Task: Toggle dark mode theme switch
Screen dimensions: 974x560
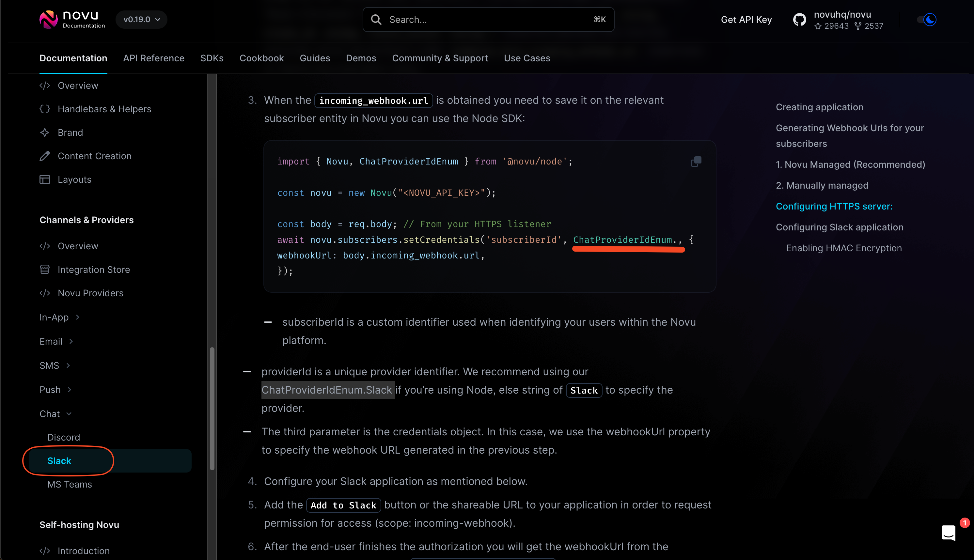Action: point(927,20)
